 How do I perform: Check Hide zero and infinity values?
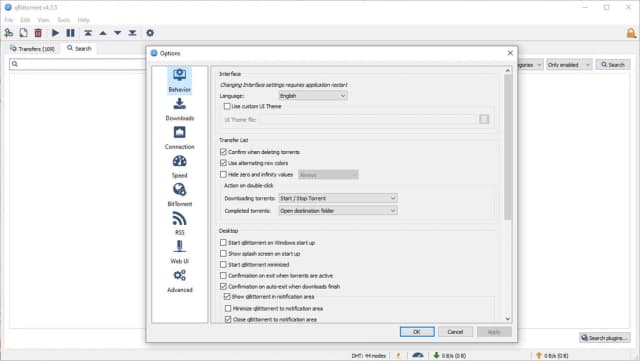click(223, 174)
